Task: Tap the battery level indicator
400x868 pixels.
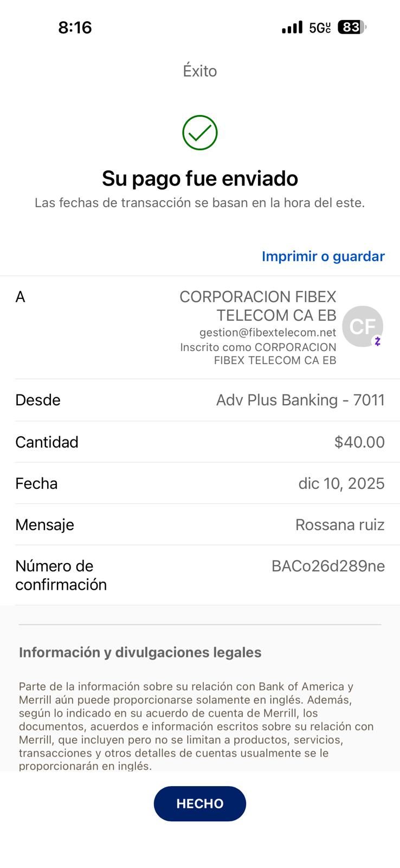Action: click(x=352, y=27)
